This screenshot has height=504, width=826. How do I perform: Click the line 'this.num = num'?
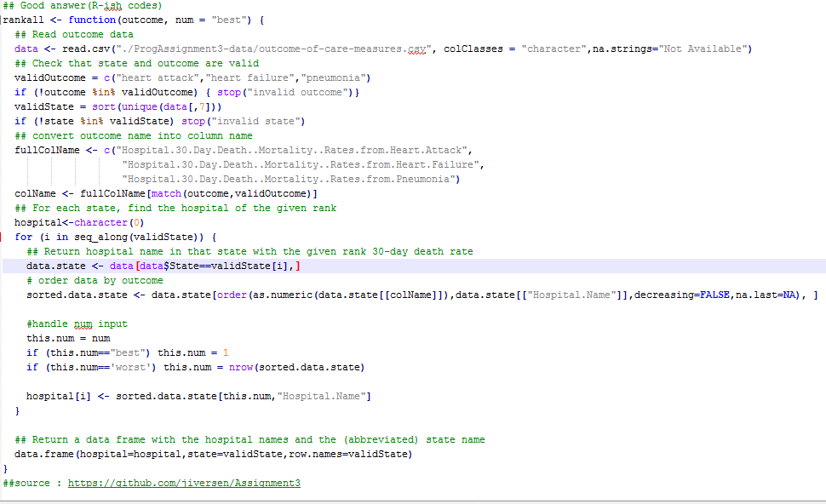68,339
